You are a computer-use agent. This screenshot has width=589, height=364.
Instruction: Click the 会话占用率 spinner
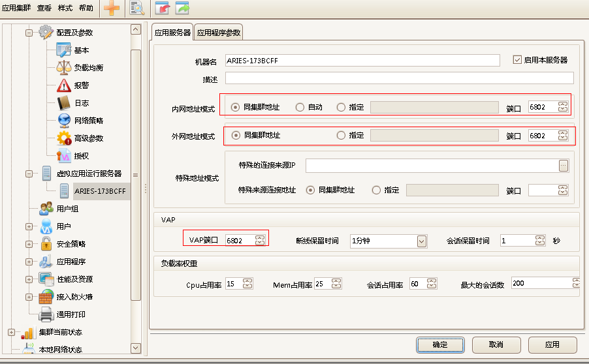point(432,284)
